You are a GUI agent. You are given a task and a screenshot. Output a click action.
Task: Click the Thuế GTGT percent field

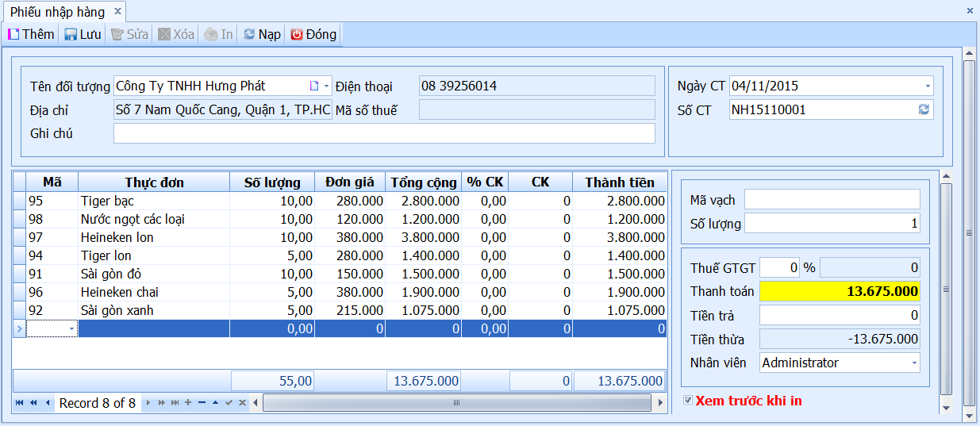tap(779, 267)
